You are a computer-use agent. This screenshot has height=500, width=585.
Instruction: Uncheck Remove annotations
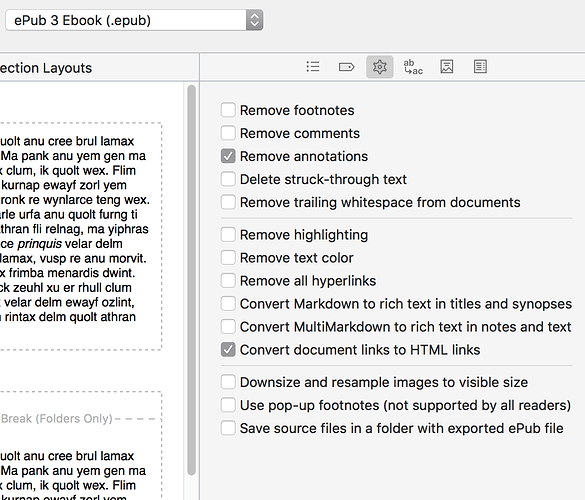coord(228,156)
